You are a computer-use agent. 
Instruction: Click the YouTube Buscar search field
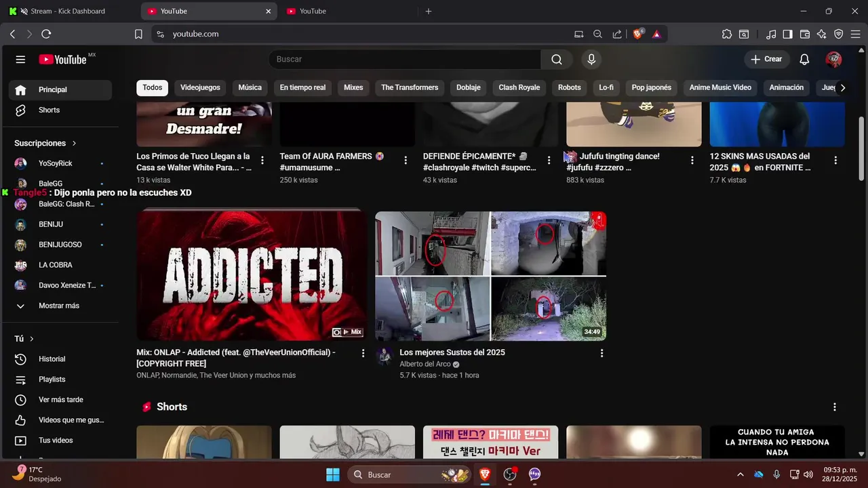coord(406,60)
